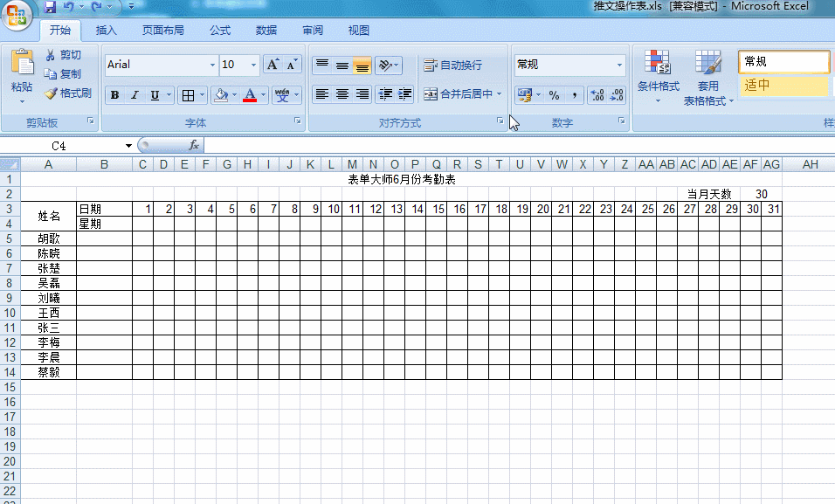Align text to the left
835x504 pixels.
[322, 94]
